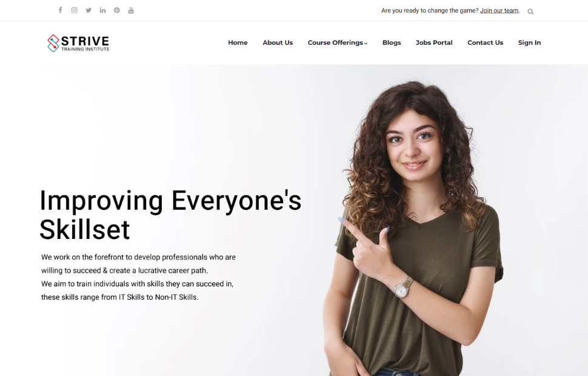Expand the Course Offerings dropdown
This screenshot has width=588, height=376.
(x=338, y=43)
